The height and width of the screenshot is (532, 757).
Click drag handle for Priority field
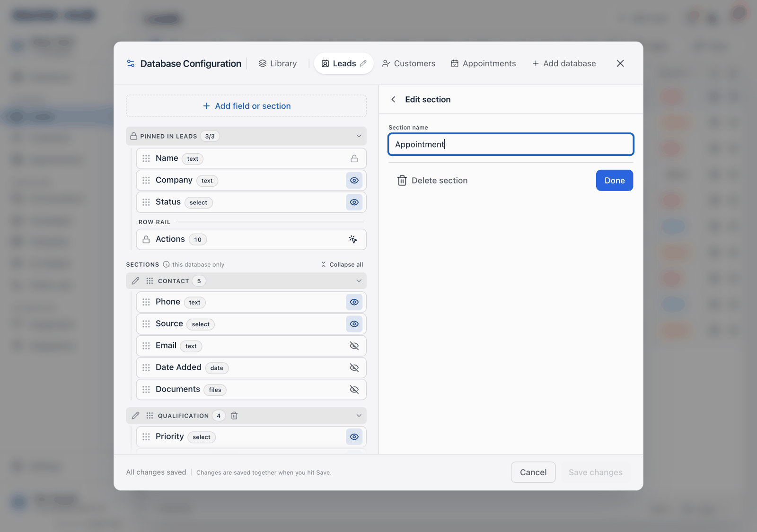click(x=146, y=437)
